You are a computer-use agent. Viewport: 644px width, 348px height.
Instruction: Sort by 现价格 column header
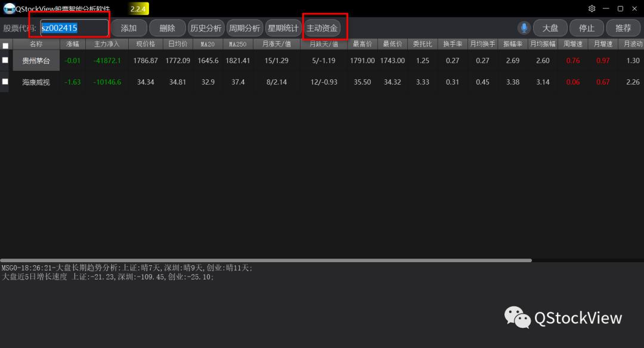tap(145, 44)
